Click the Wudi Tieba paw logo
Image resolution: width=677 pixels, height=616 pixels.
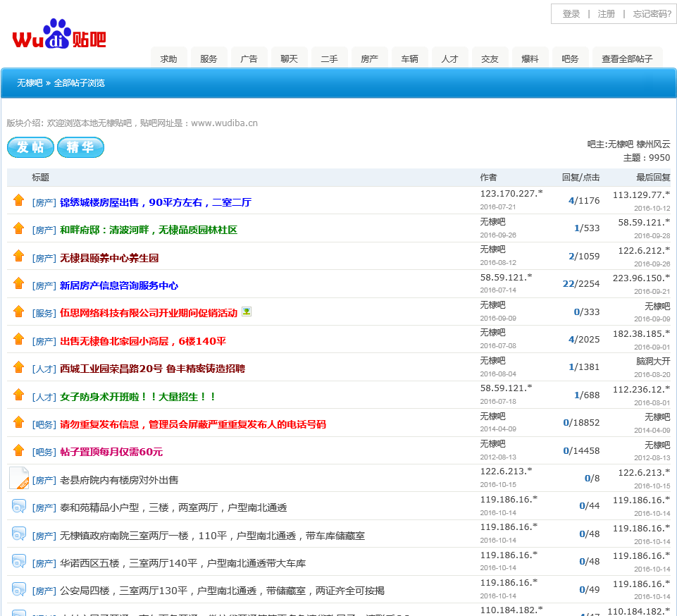click(x=59, y=35)
